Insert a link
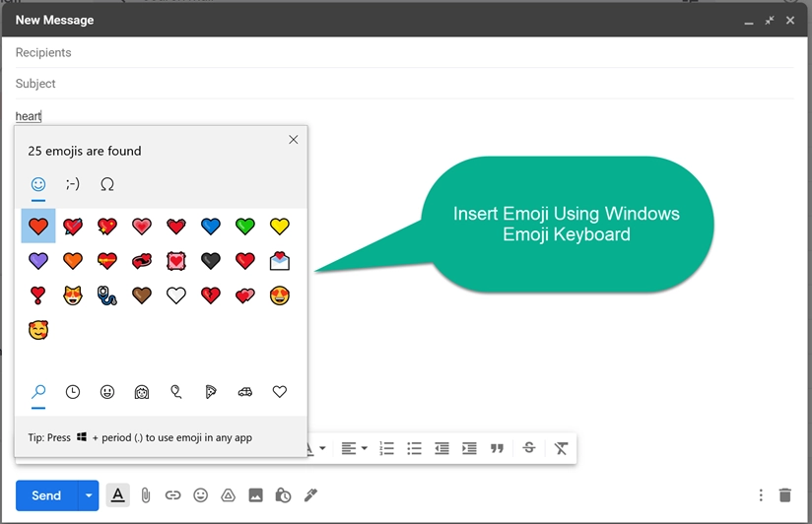Image resolution: width=812 pixels, height=524 pixels. (x=173, y=495)
